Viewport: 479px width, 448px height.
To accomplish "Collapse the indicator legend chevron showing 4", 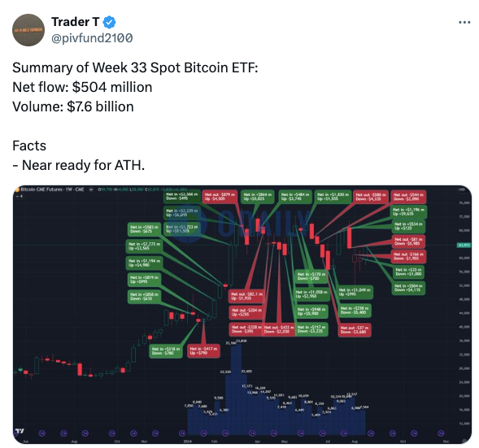I will pos(20,196).
